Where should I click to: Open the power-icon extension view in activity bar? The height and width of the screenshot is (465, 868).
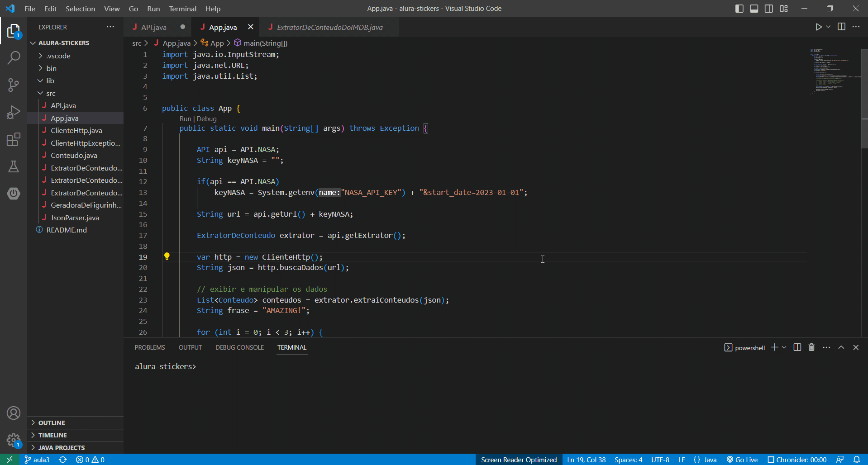14,194
